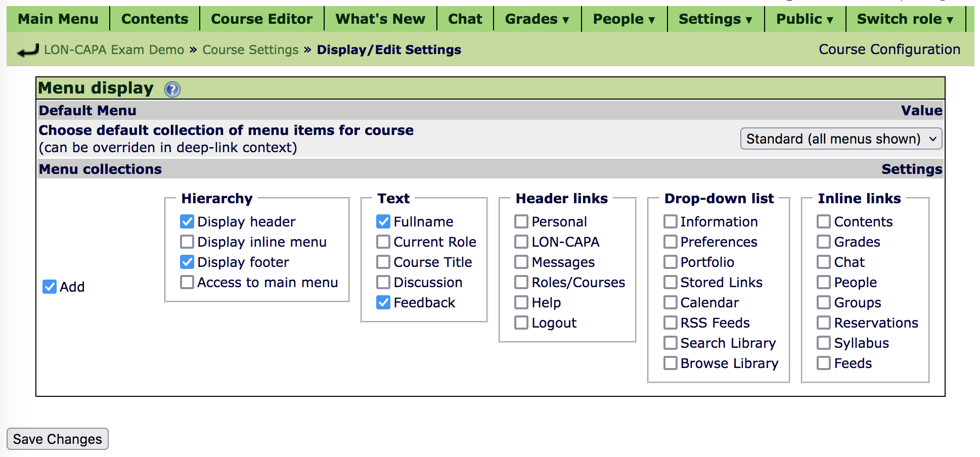Check Chat under Inline links
This screenshot has height=457, width=980.
coord(824,262)
